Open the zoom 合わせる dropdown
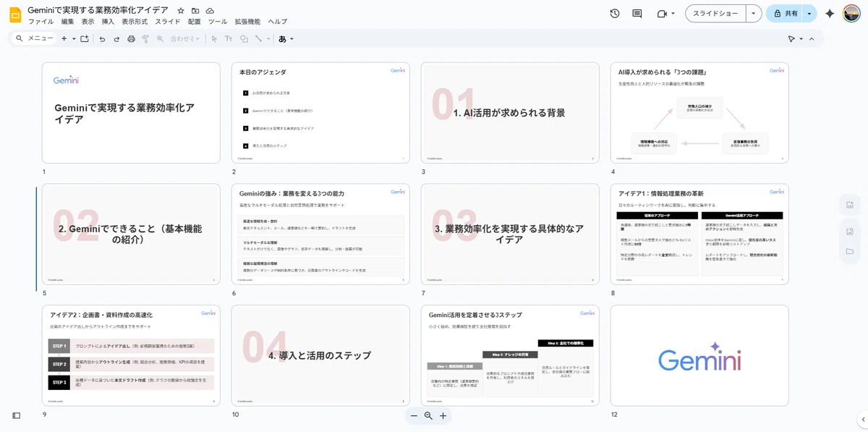The height and width of the screenshot is (432, 868). pos(185,38)
